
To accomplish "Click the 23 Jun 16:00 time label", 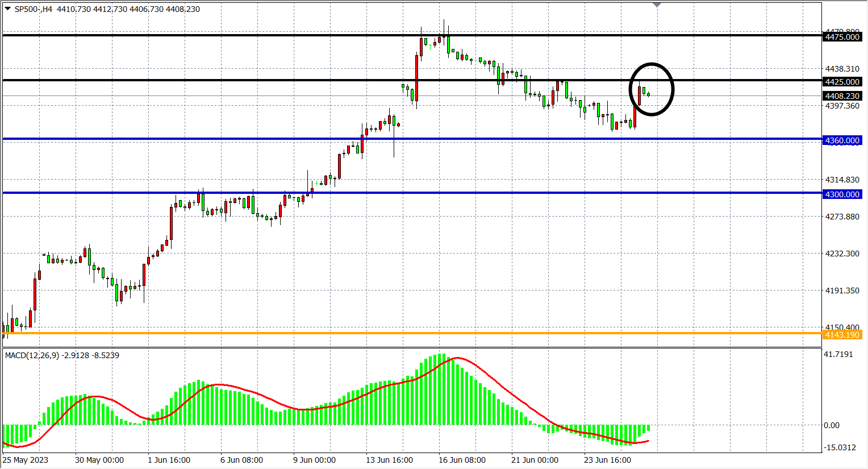I will tap(607, 460).
